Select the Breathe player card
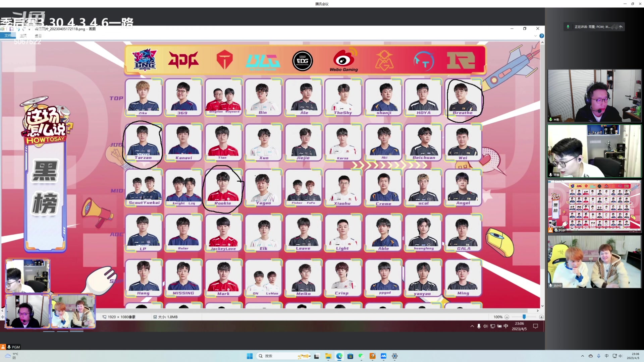Screen dimensions: 644x362 click(x=463, y=97)
